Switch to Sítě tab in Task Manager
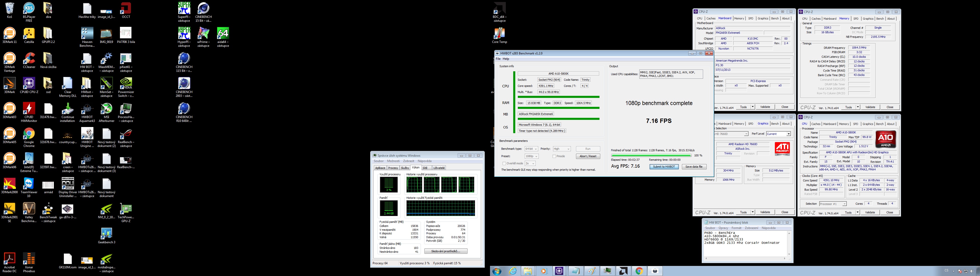This screenshot has width=980, height=276. pos(425,168)
